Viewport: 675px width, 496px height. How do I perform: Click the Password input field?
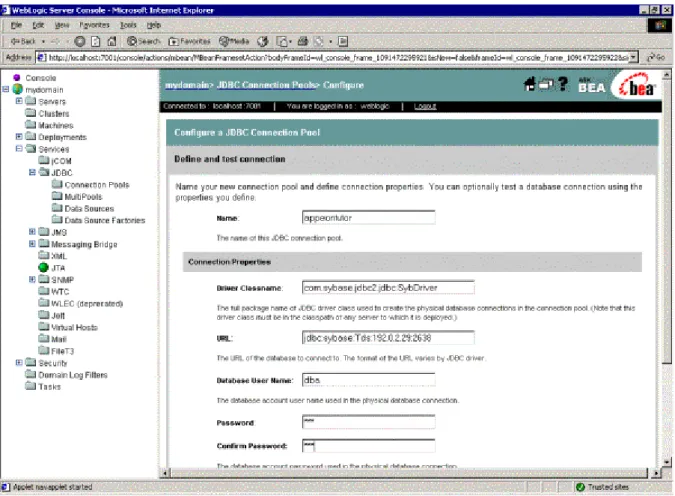pos(368,422)
